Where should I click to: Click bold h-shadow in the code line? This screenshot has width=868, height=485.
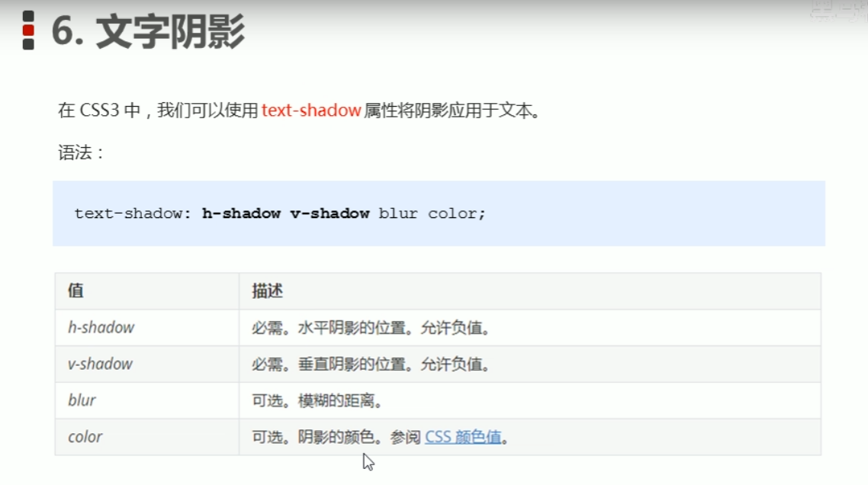coord(241,214)
